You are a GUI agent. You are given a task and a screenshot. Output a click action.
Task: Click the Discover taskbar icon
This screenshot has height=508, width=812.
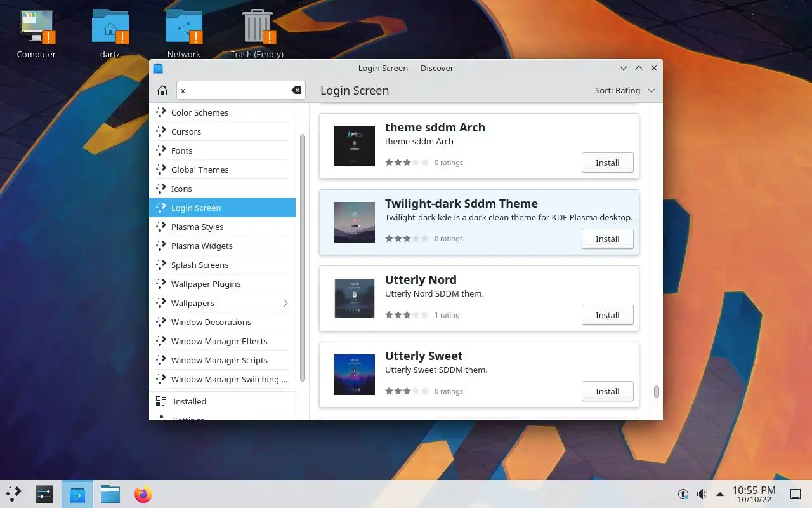point(77,494)
